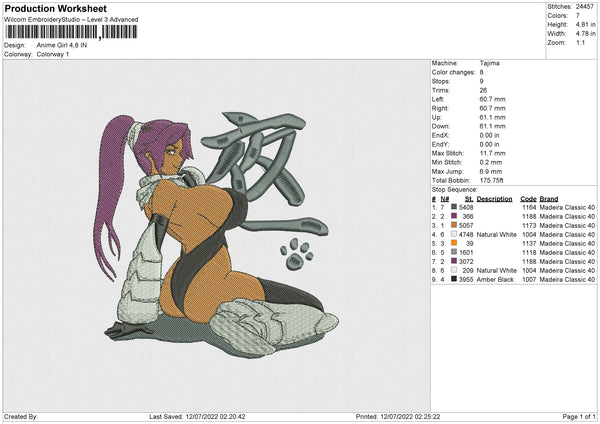This screenshot has height=424, width=600.
Task: Select the stitch count 24457
Action: [585, 7]
